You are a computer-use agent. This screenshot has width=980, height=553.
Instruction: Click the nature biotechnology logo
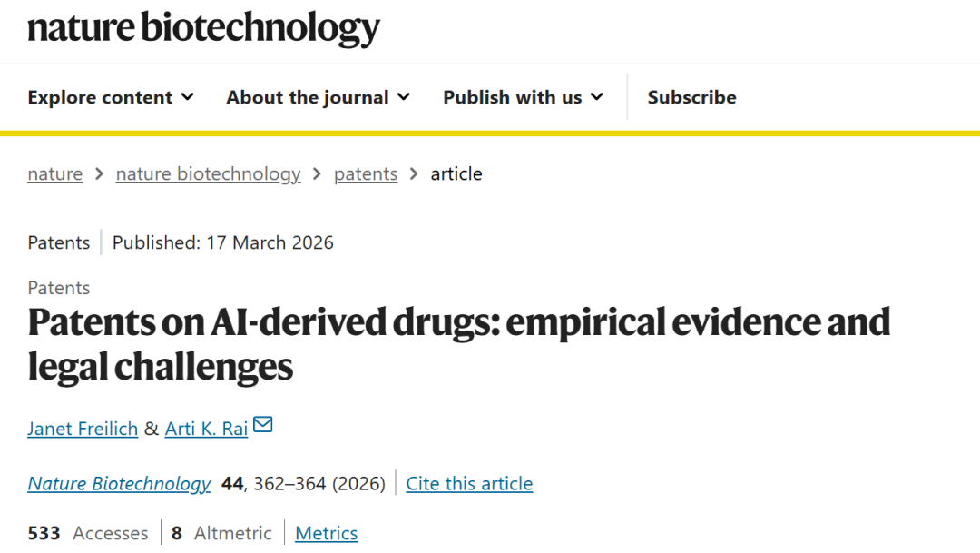pyautogui.click(x=203, y=28)
